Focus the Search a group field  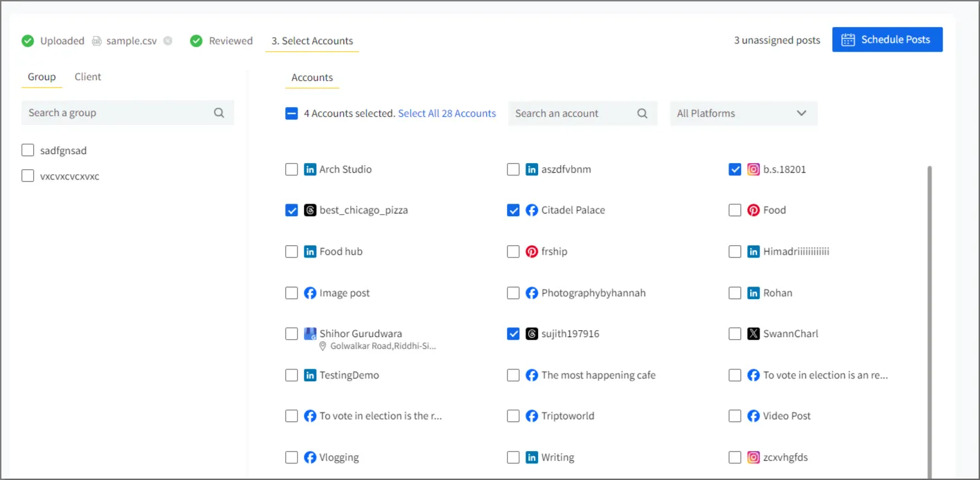117,113
